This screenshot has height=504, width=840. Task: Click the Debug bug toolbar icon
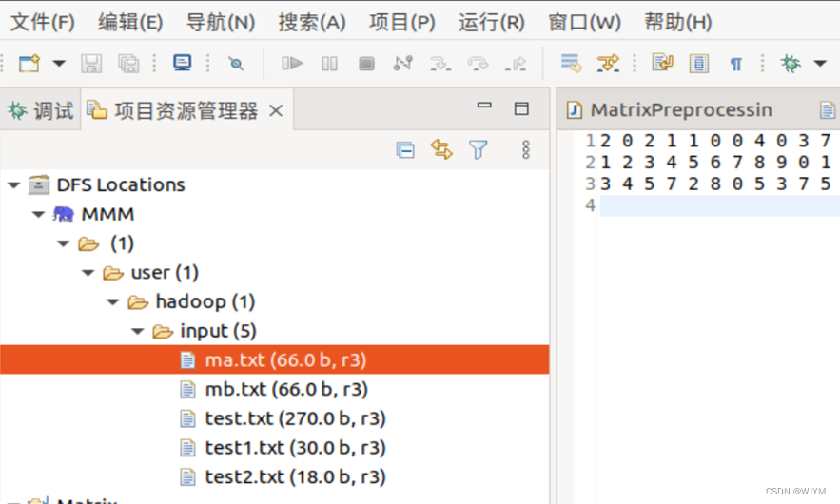point(791,63)
